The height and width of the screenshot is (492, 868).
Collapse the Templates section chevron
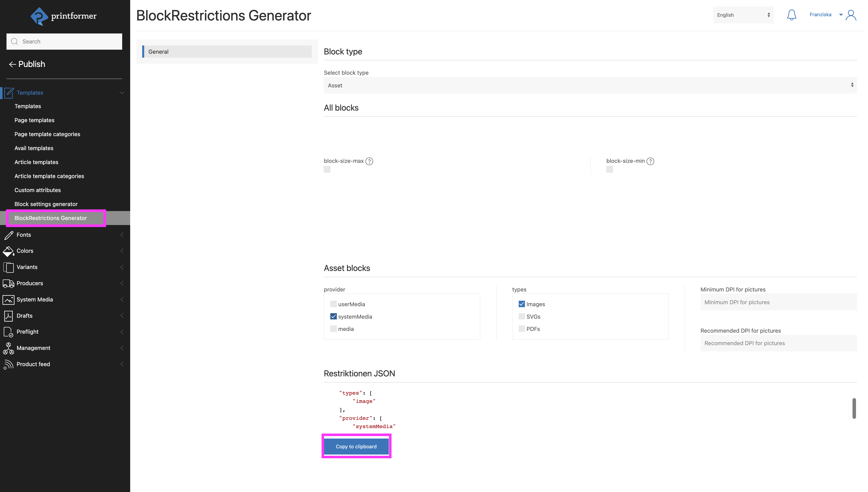pos(122,93)
